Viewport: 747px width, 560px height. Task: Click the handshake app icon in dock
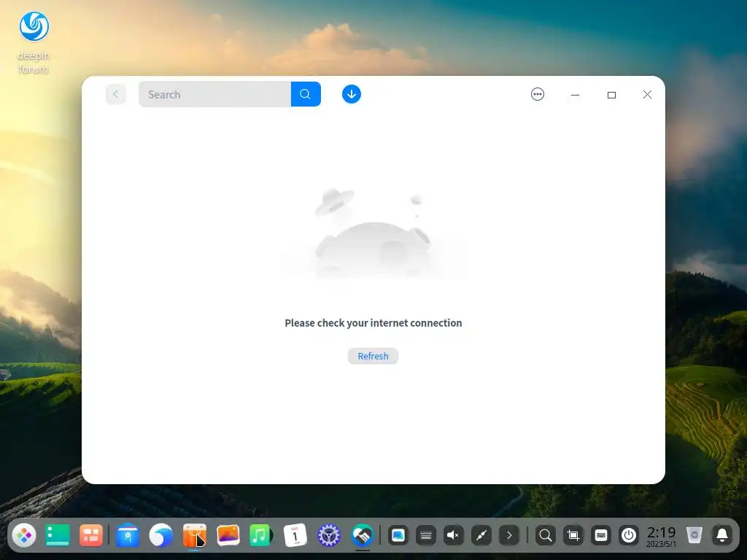[x=363, y=536]
